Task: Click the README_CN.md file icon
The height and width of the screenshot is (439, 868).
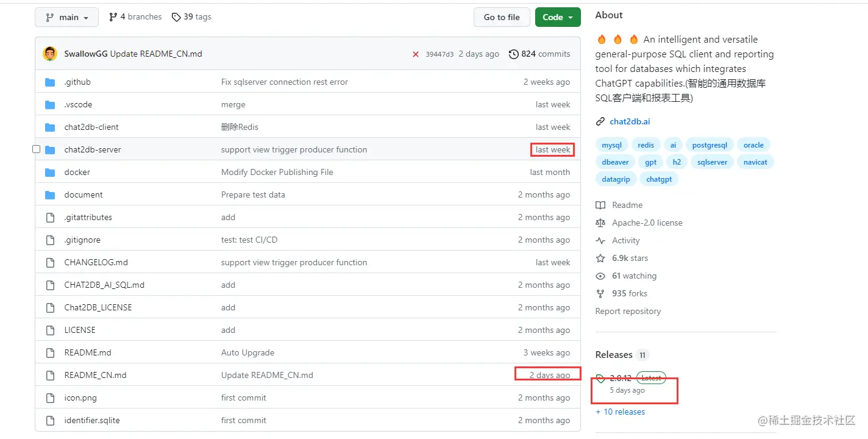Action: click(50, 375)
